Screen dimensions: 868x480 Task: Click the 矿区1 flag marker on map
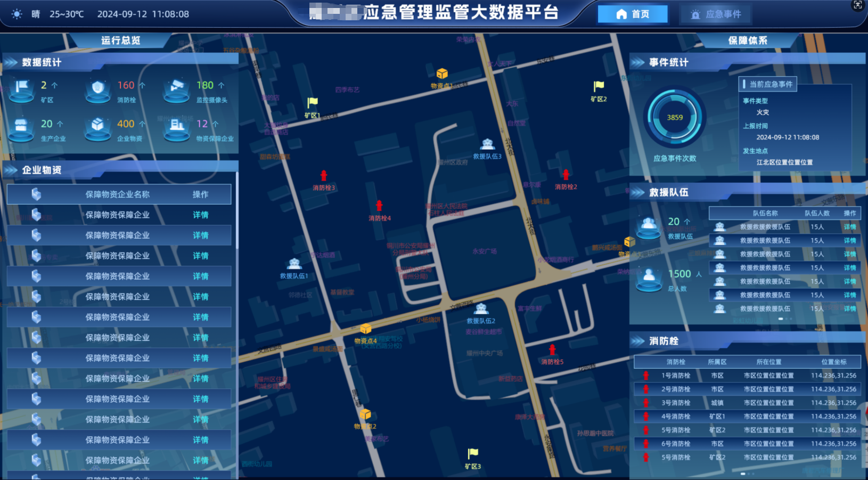313,102
